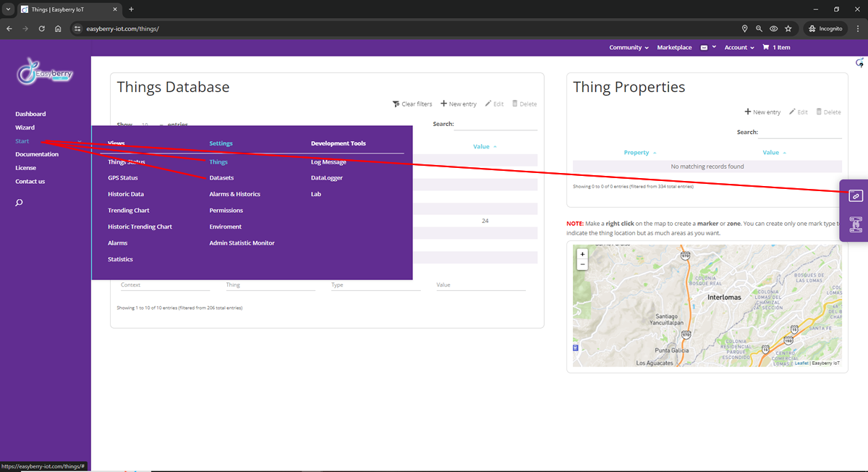Viewport: 868px width, 472px height.
Task: Open Chrome's bookmark star icon
Action: [788, 29]
